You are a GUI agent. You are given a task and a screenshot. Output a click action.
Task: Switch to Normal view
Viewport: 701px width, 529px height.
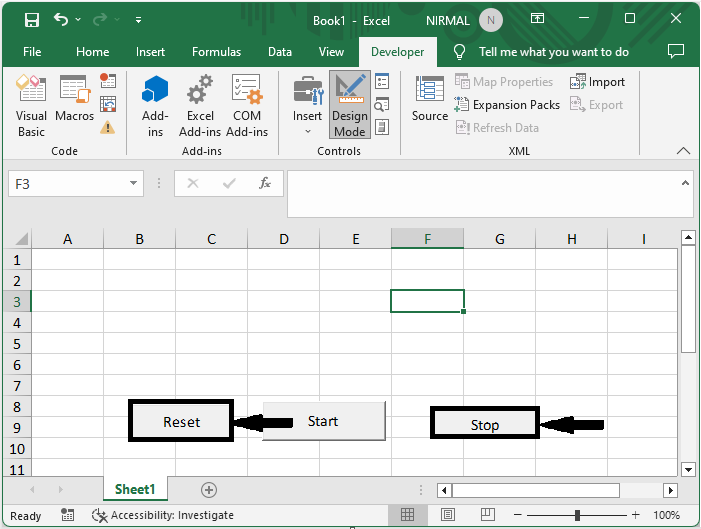click(407, 515)
